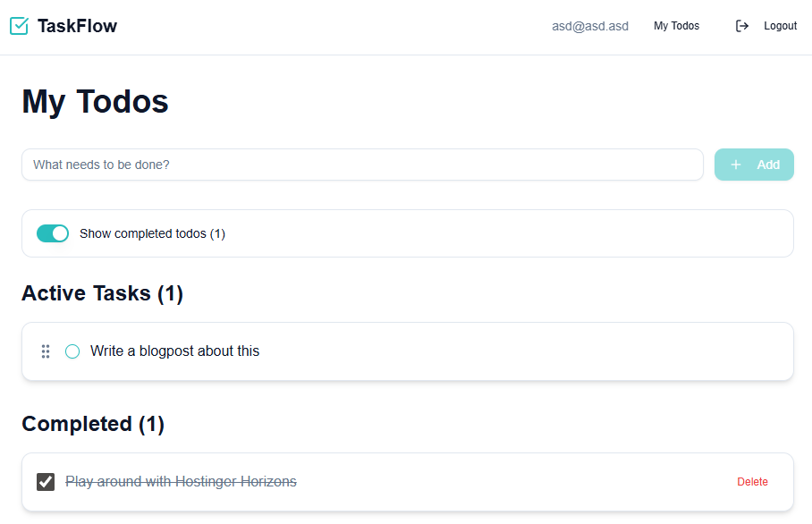Click the 'Play around with Hostinger Horizons' text
The image size is (812, 524).
tap(181, 482)
